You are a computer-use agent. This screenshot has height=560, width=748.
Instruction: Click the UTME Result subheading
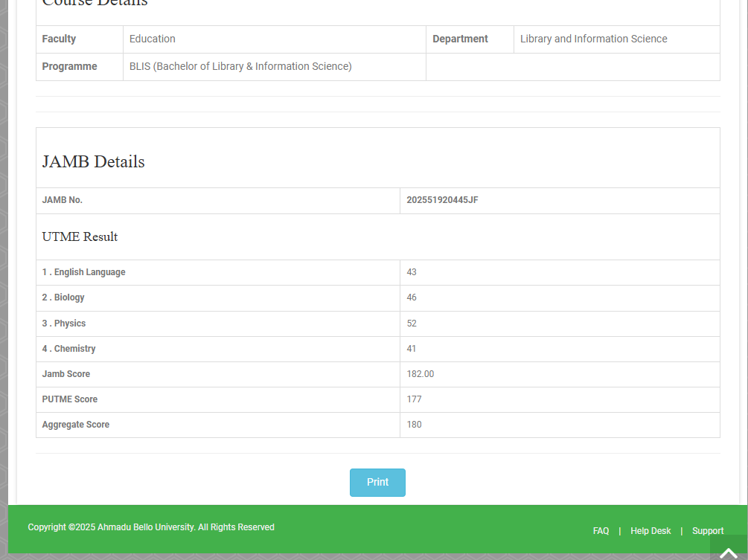(80, 237)
